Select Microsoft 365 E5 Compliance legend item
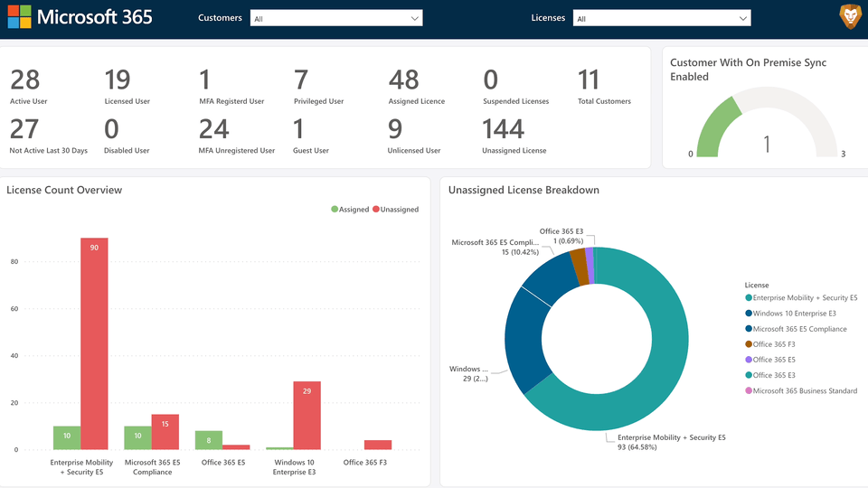Viewport: 868px width, 488px height. [x=799, y=329]
